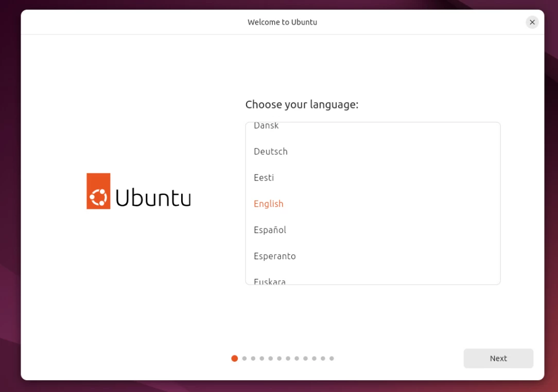
Task: Close the Welcome to Ubuntu window
Action: 532,22
